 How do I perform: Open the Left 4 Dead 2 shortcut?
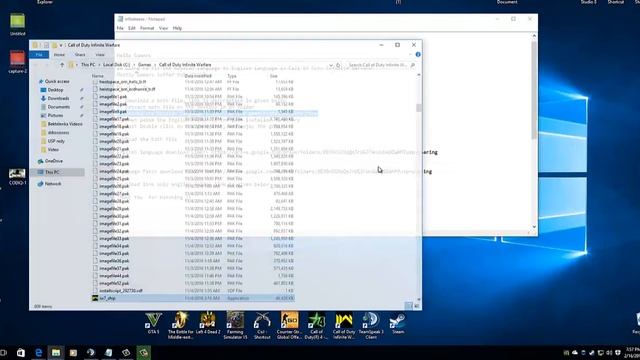coord(208,323)
